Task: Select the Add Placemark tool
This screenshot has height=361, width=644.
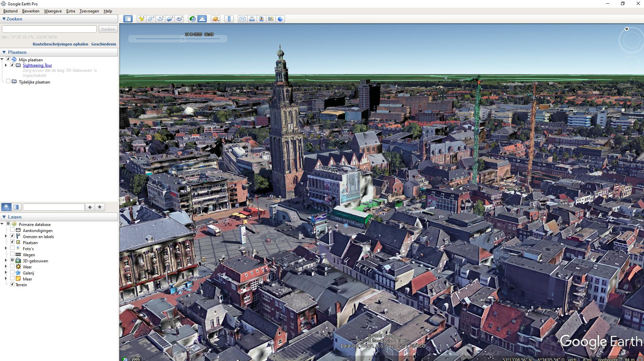Action: pyautogui.click(x=141, y=19)
